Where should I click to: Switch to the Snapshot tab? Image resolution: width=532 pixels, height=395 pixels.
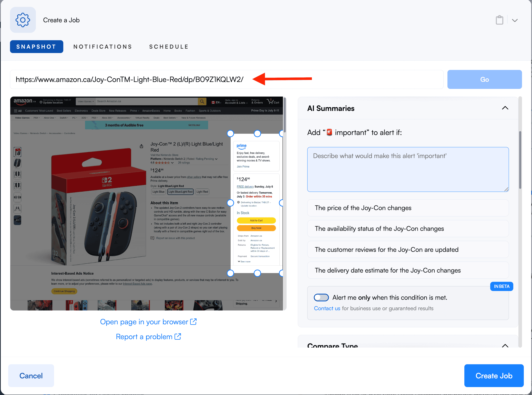36,47
